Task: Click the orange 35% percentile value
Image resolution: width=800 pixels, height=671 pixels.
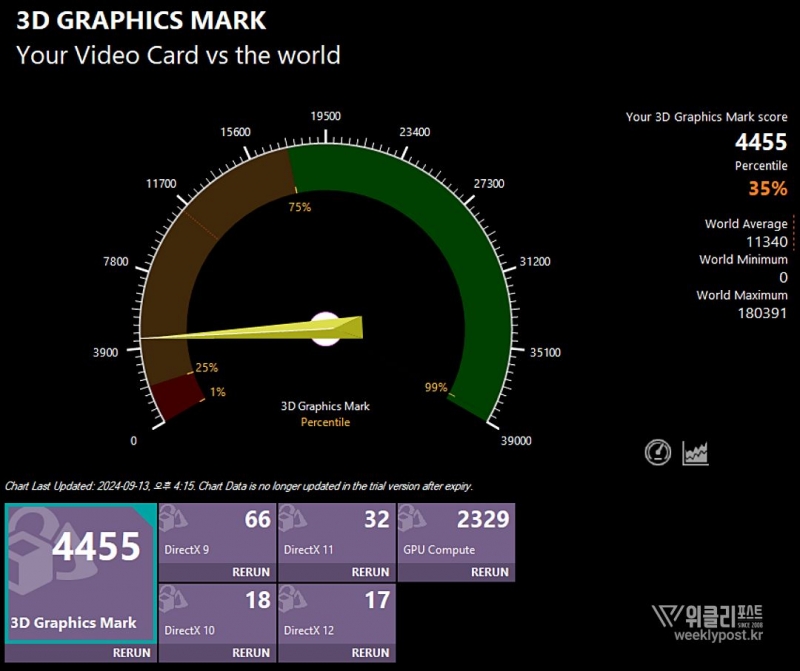Action: [x=767, y=188]
